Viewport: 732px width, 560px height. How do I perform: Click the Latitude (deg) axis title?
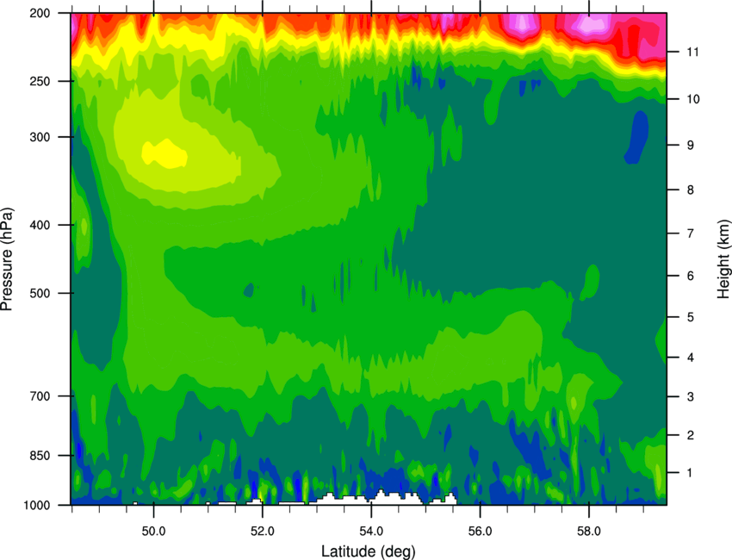369,551
